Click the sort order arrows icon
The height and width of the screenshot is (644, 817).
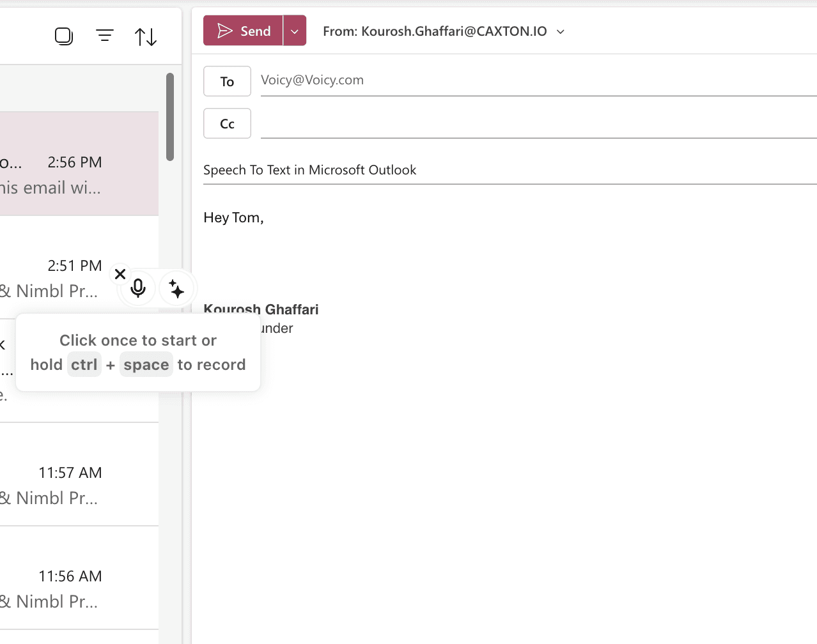click(x=146, y=37)
